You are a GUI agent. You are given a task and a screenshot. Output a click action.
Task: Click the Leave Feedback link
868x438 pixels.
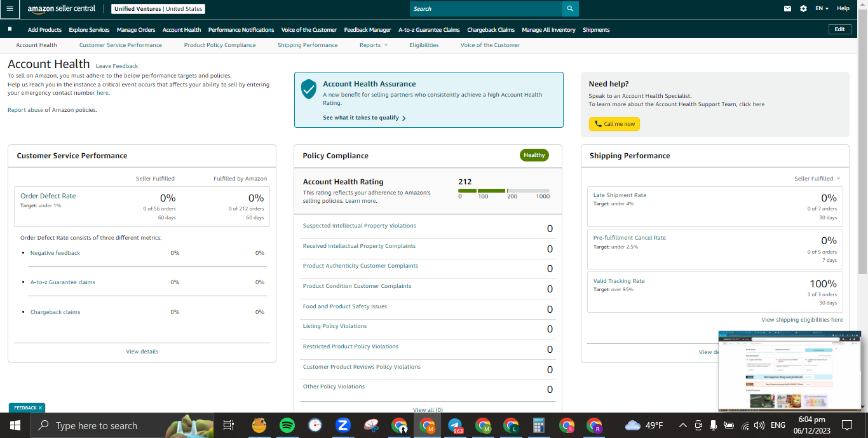coord(117,66)
